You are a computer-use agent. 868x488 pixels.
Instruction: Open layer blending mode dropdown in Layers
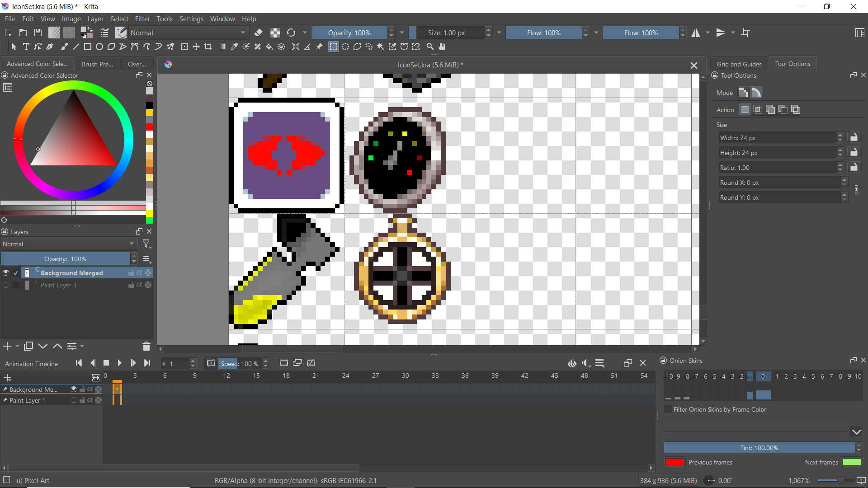tap(69, 244)
